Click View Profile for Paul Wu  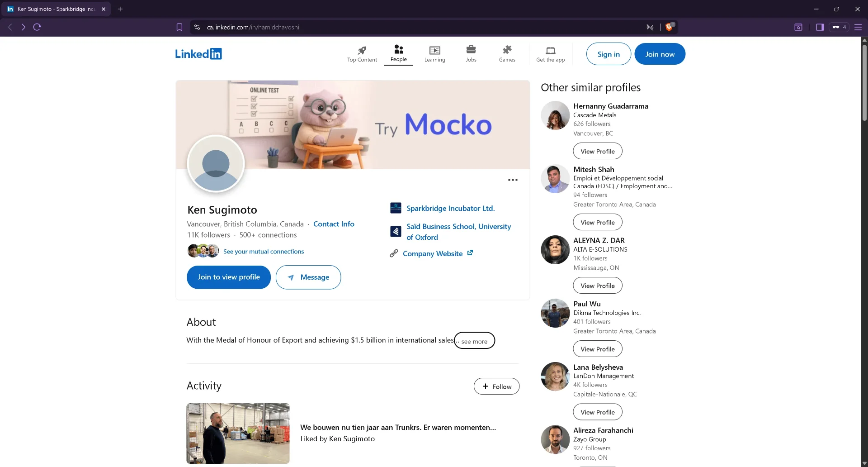click(598, 349)
